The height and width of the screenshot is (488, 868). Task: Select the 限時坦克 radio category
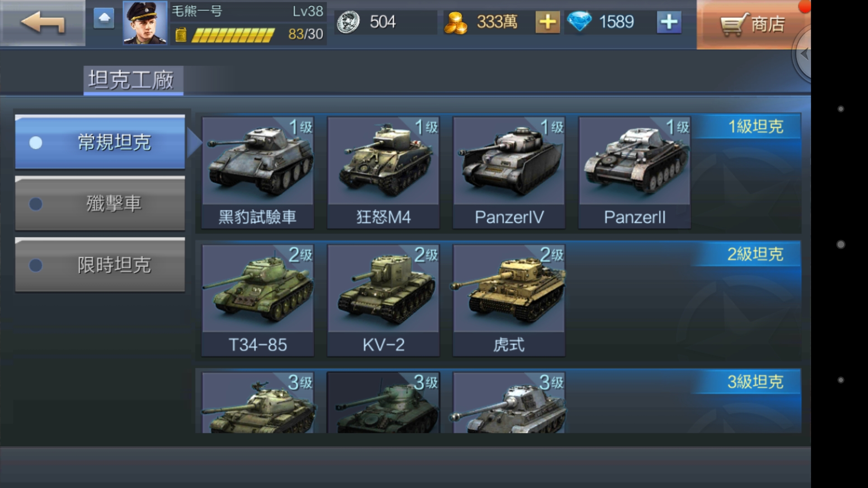click(100, 265)
